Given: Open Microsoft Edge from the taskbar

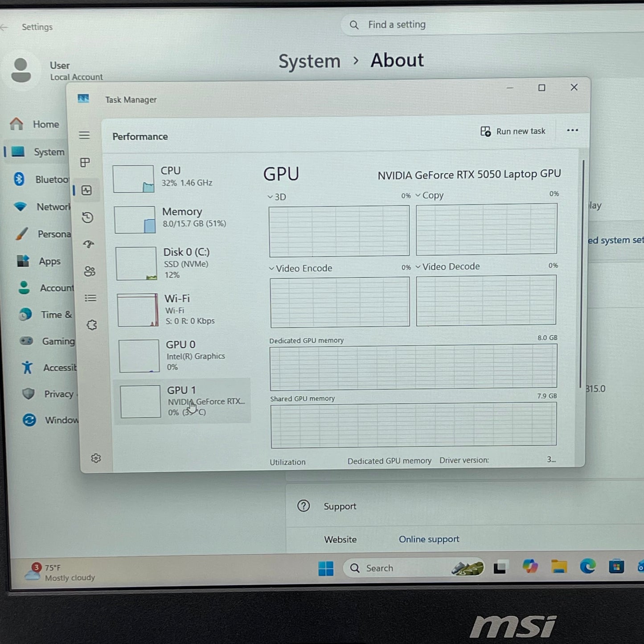Looking at the screenshot, I should 588,566.
